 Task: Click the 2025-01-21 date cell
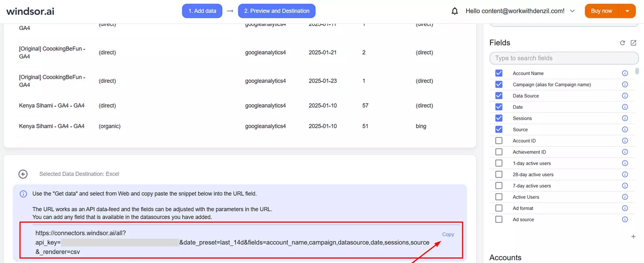[x=323, y=53]
